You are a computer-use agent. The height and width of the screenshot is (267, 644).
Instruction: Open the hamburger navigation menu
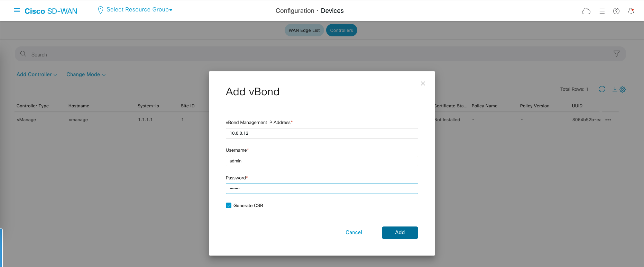(x=17, y=10)
